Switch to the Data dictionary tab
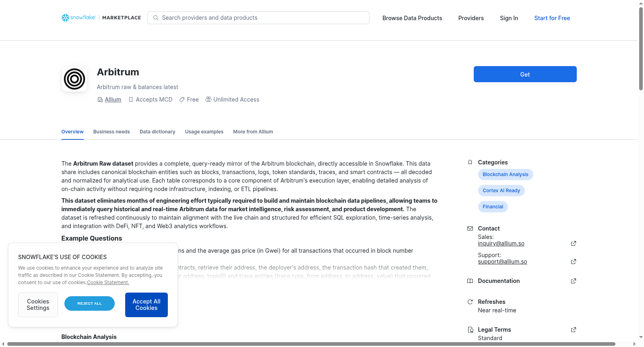 [157, 132]
